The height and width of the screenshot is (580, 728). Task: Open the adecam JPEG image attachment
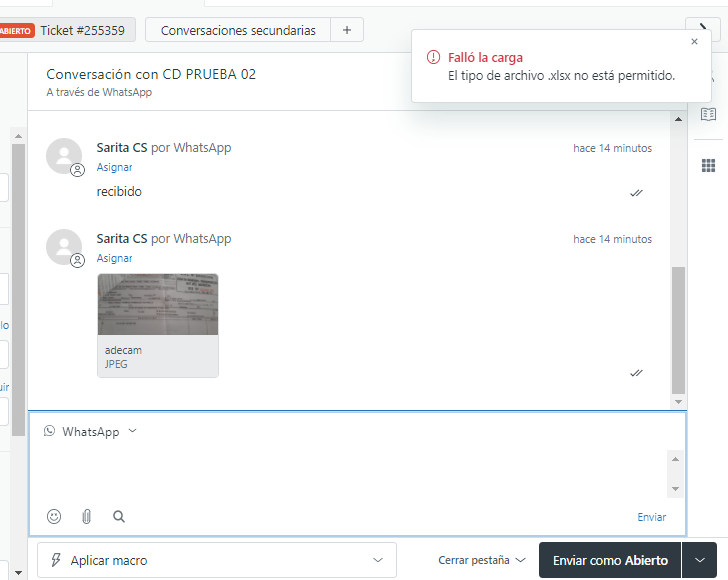tap(158, 324)
